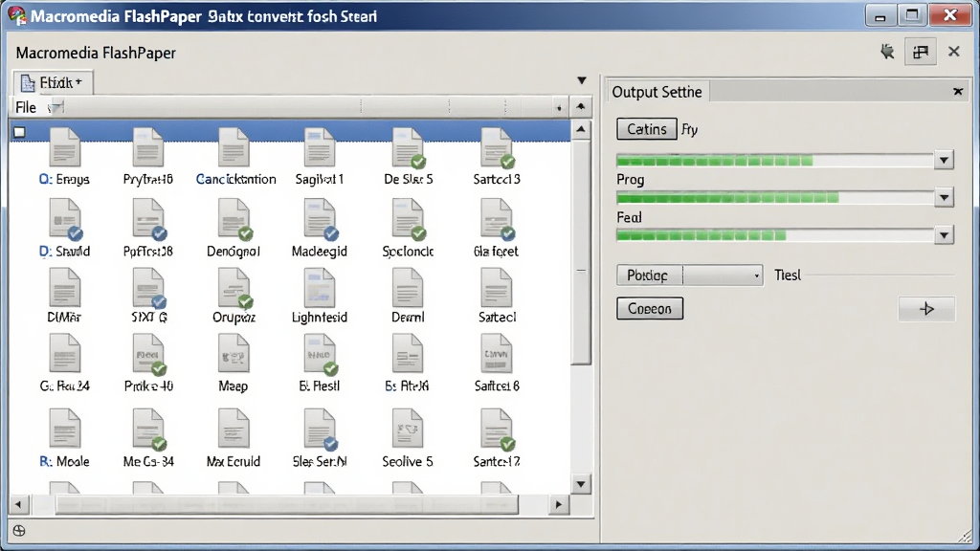The image size is (980, 551).
Task: Expand the panel menu triangle above file list
Action: pos(582,80)
